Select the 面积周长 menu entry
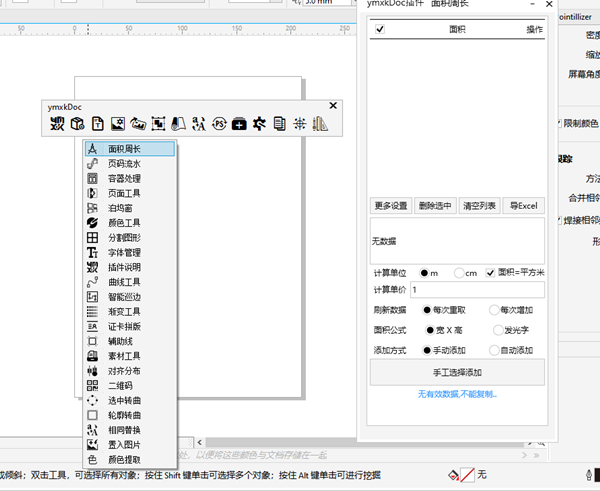The image size is (600, 491). [x=130, y=149]
